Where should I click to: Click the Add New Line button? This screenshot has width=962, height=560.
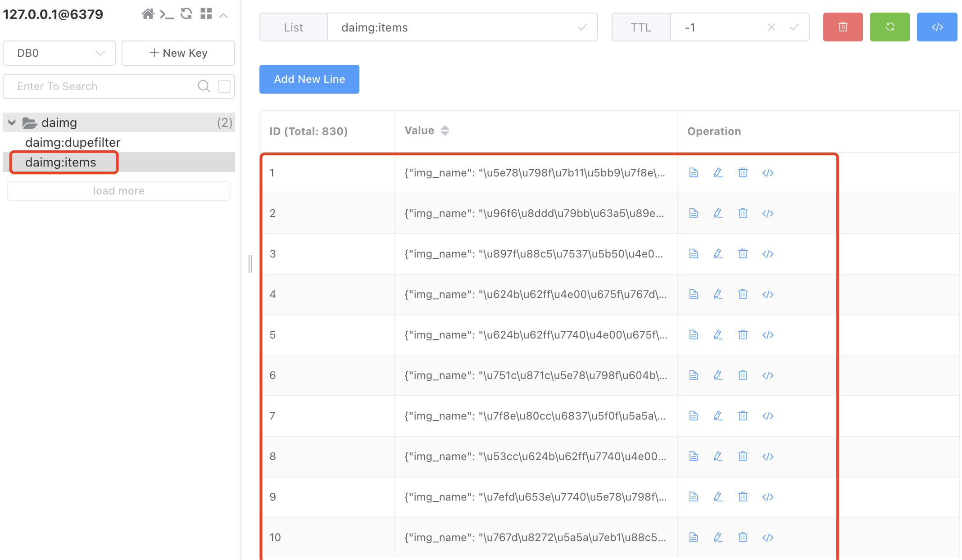[309, 79]
